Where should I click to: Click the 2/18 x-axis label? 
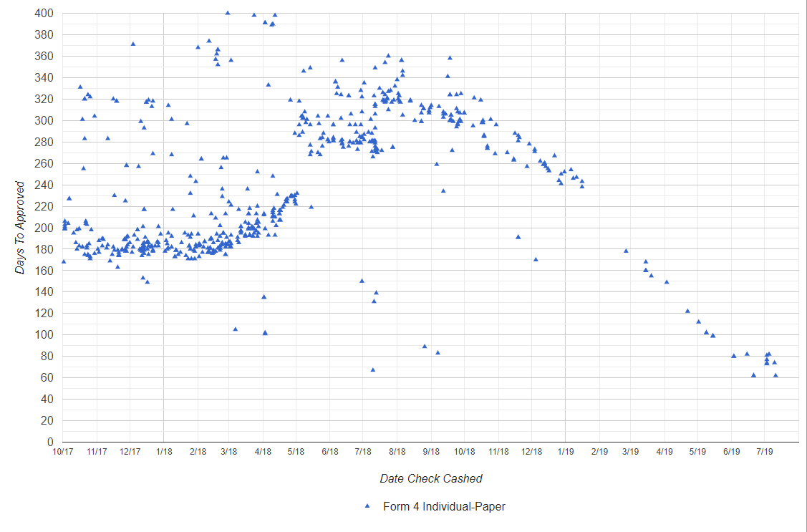click(198, 452)
